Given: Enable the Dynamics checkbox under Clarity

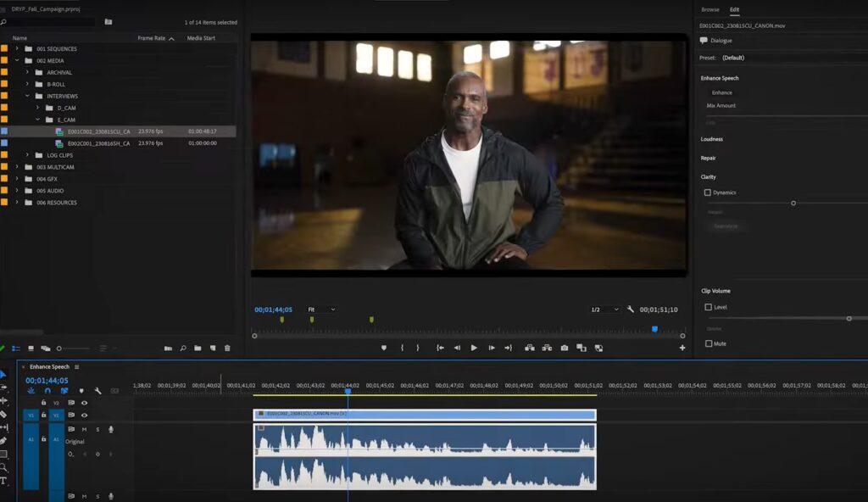Looking at the screenshot, I should click(x=708, y=192).
